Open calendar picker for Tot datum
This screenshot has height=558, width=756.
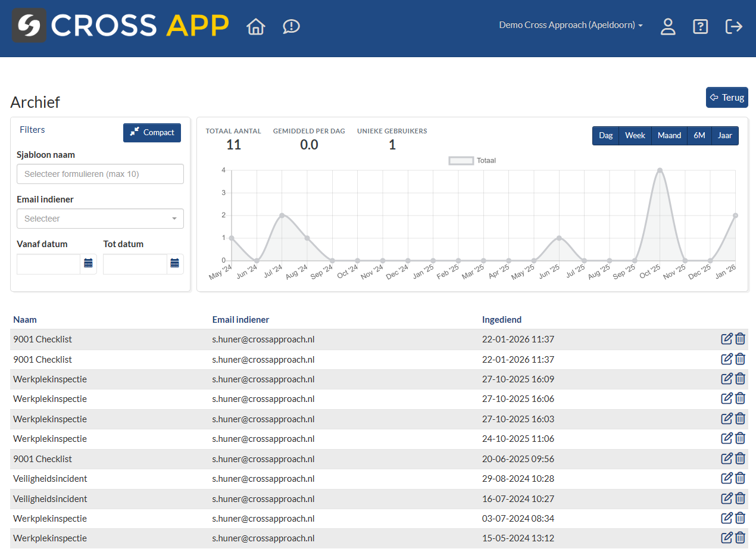click(x=174, y=263)
